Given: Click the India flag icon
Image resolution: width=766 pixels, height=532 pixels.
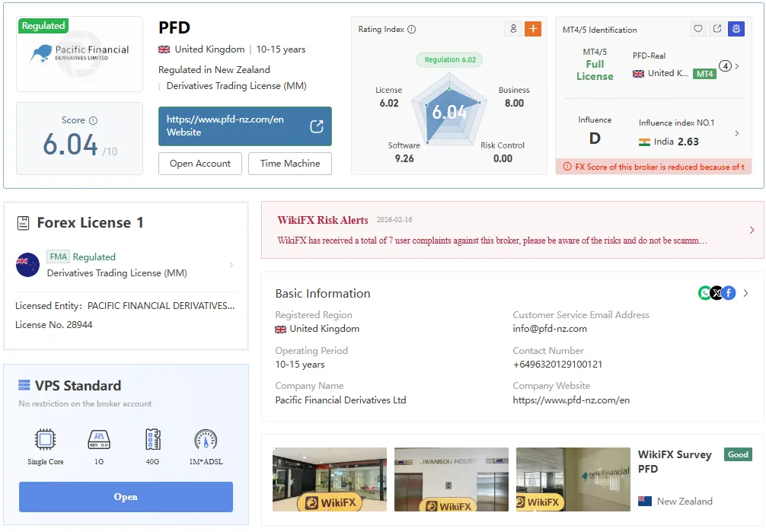Looking at the screenshot, I should (644, 142).
